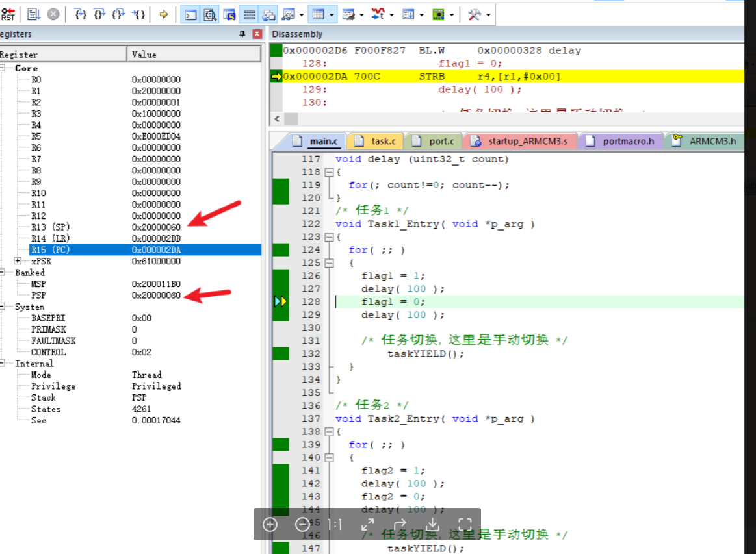Open the Memory windows dropdown arrow
The width and height of the screenshot is (756, 554).
tap(332, 15)
